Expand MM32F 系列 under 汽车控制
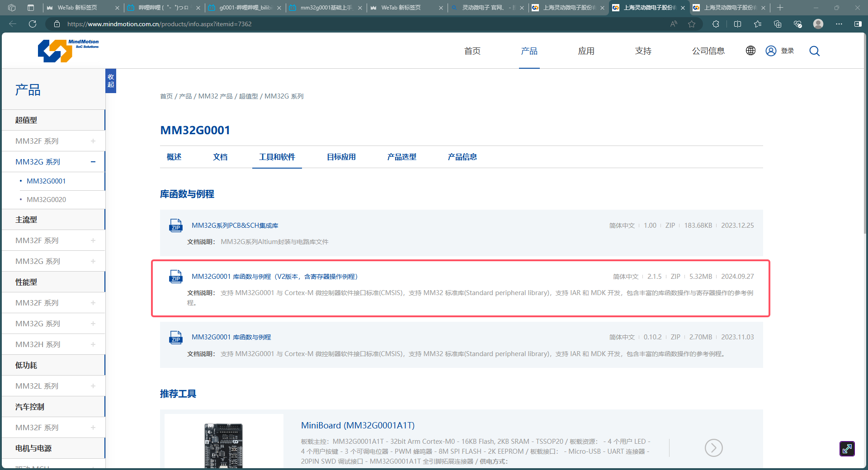868x470 pixels. 93,428
